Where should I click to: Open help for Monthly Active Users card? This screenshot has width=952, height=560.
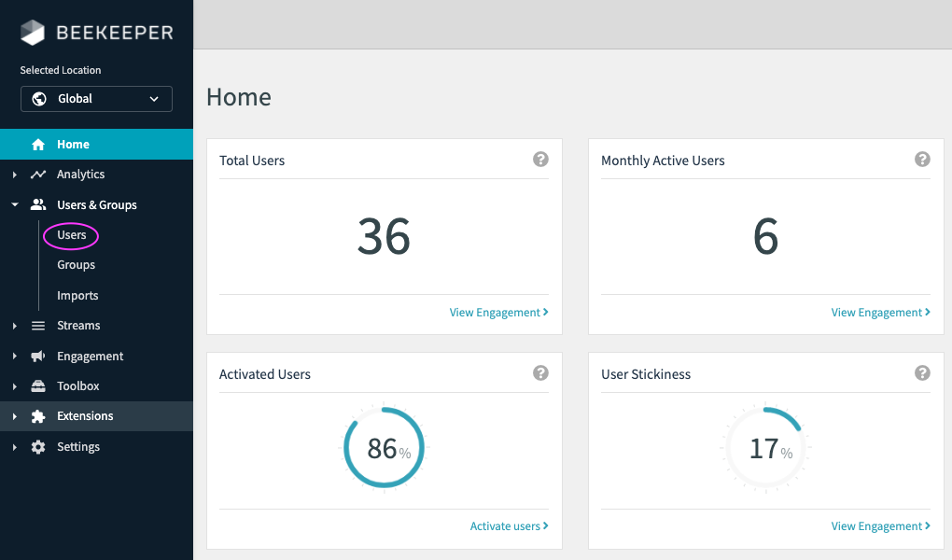pyautogui.click(x=922, y=159)
